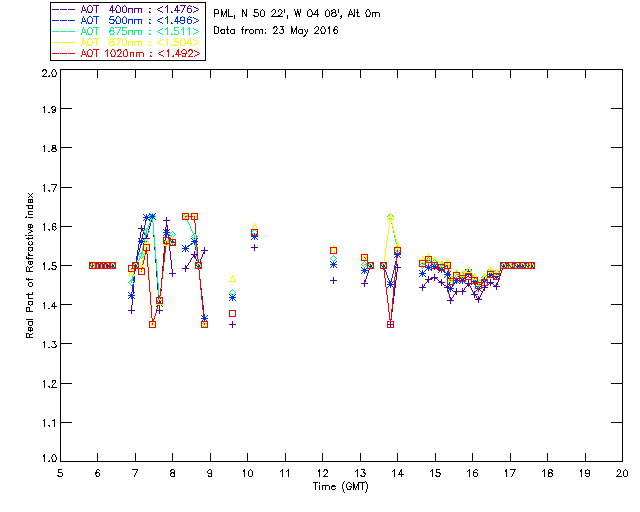Click the AOT 400nm legend entry
The height and width of the screenshot is (512, 640).
point(126,9)
